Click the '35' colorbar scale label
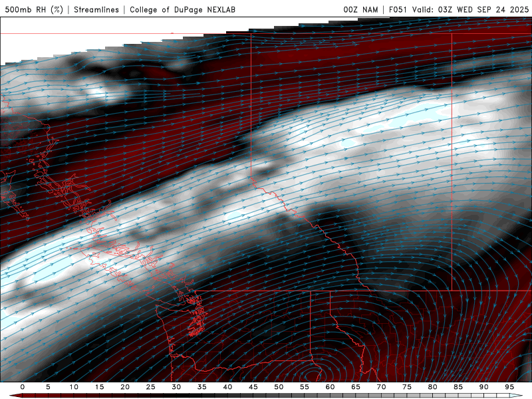Viewport: 532px width, 399px height. [202, 387]
